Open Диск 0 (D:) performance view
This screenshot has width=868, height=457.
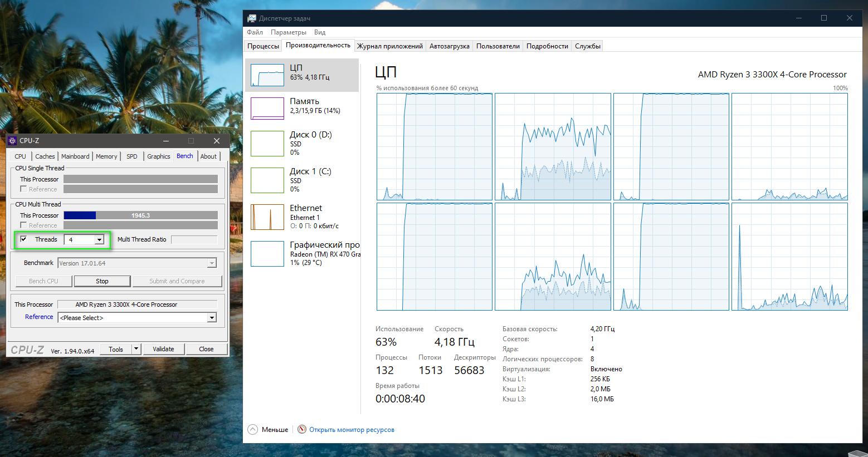302,143
